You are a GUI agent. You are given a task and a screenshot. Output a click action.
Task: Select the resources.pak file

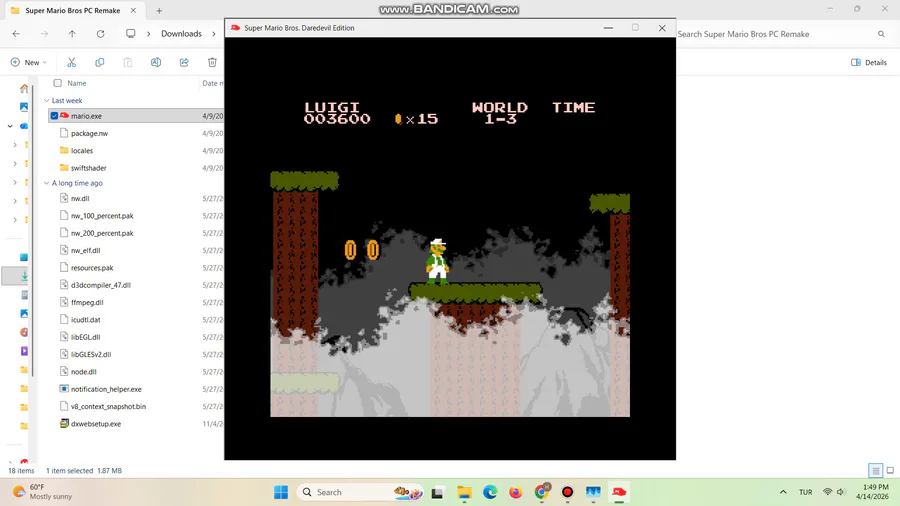[x=92, y=267]
